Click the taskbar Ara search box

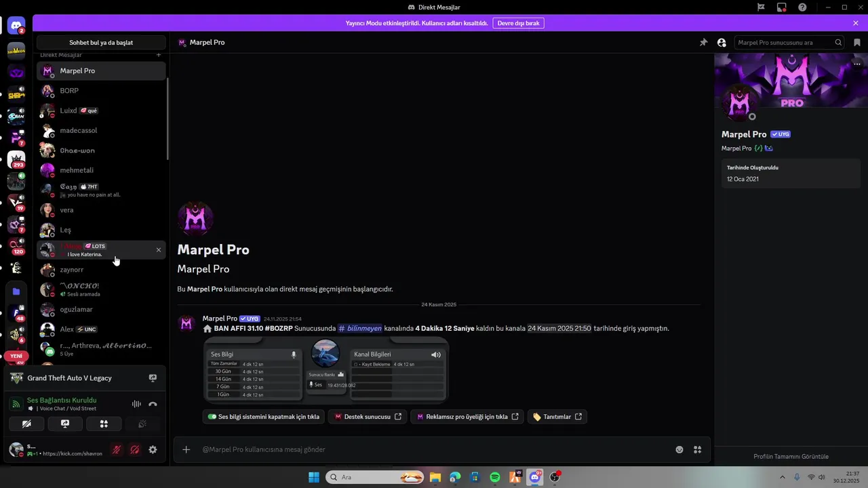point(374,477)
